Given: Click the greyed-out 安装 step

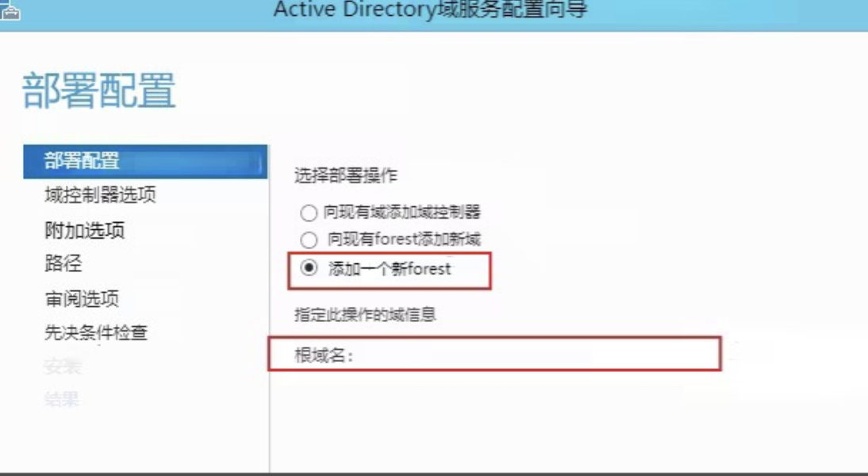Looking at the screenshot, I should pos(63,366).
